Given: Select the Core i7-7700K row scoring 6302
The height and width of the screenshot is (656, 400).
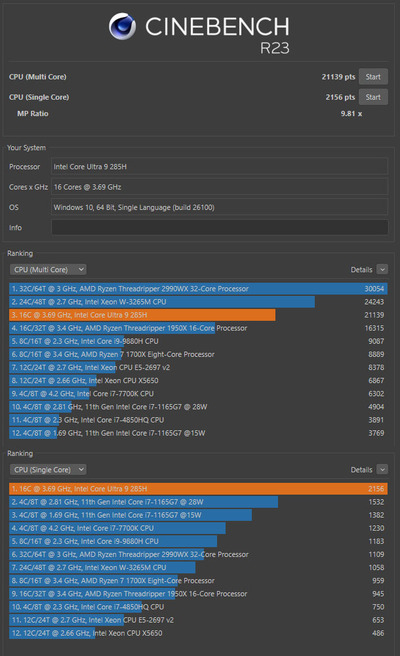Looking at the screenshot, I should [198, 394].
